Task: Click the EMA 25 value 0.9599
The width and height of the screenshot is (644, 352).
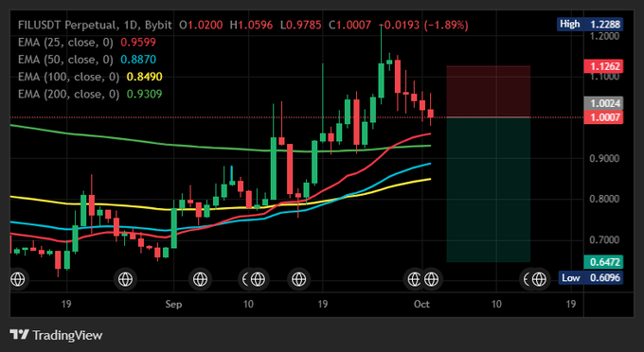Action: coord(138,43)
